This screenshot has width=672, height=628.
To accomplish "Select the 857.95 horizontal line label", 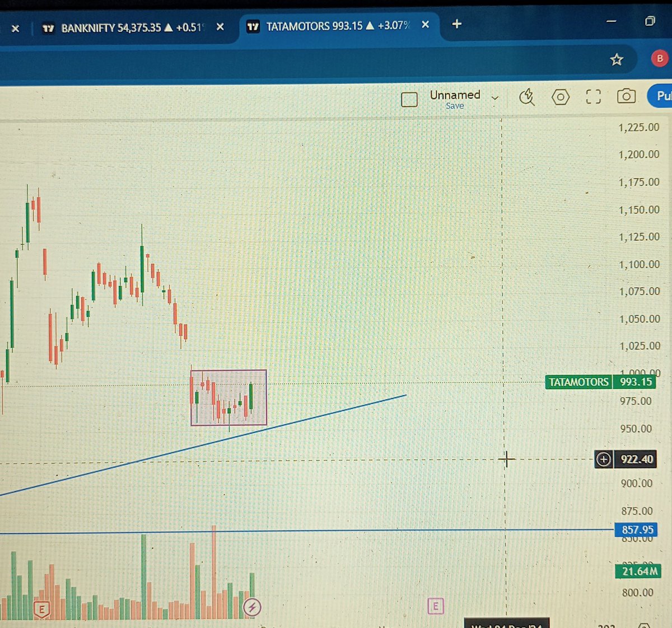I will click(637, 529).
